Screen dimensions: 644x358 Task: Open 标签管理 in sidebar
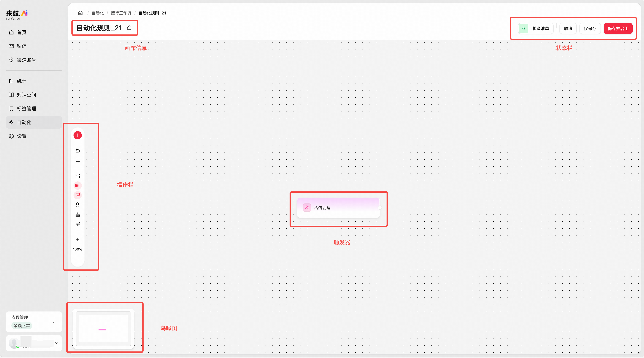click(27, 109)
